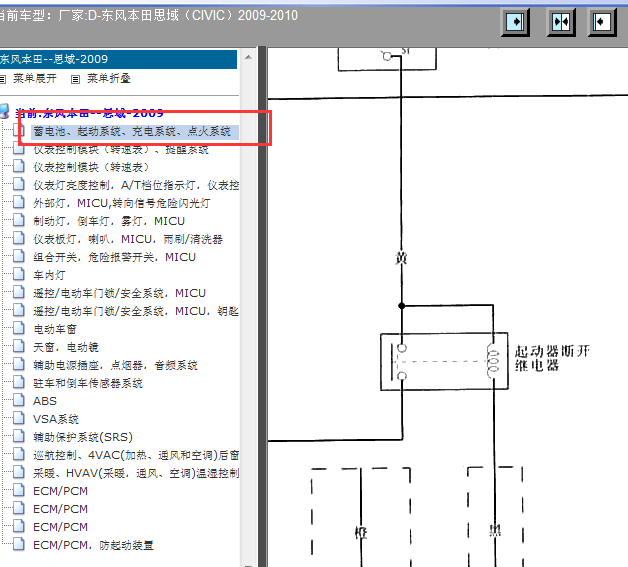The image size is (628, 567).
Task: Click document icon beside 电动车窗
Action: (18, 328)
